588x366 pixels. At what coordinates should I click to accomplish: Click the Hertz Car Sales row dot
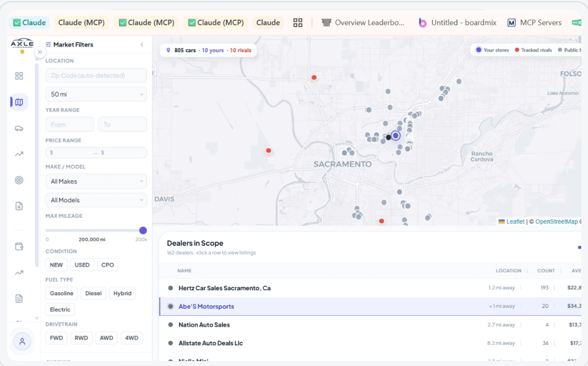click(x=170, y=288)
